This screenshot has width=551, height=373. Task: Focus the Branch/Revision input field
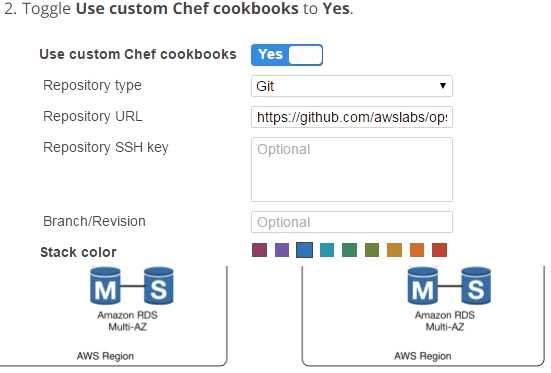(x=352, y=222)
